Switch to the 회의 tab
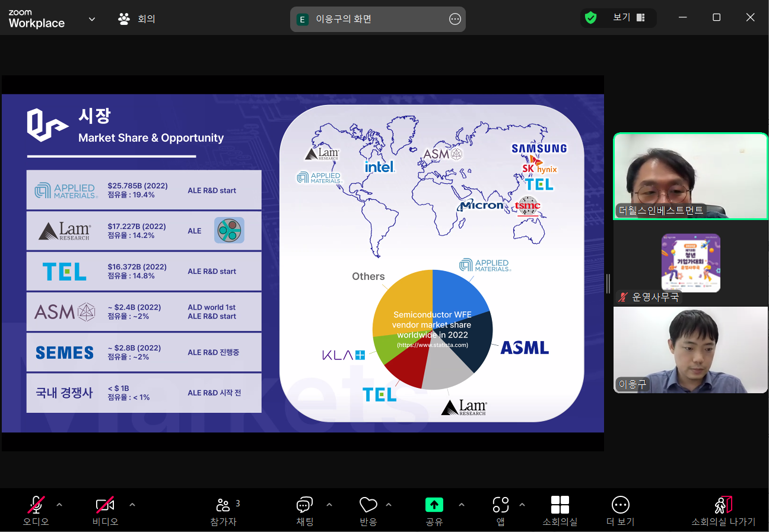 [136, 19]
